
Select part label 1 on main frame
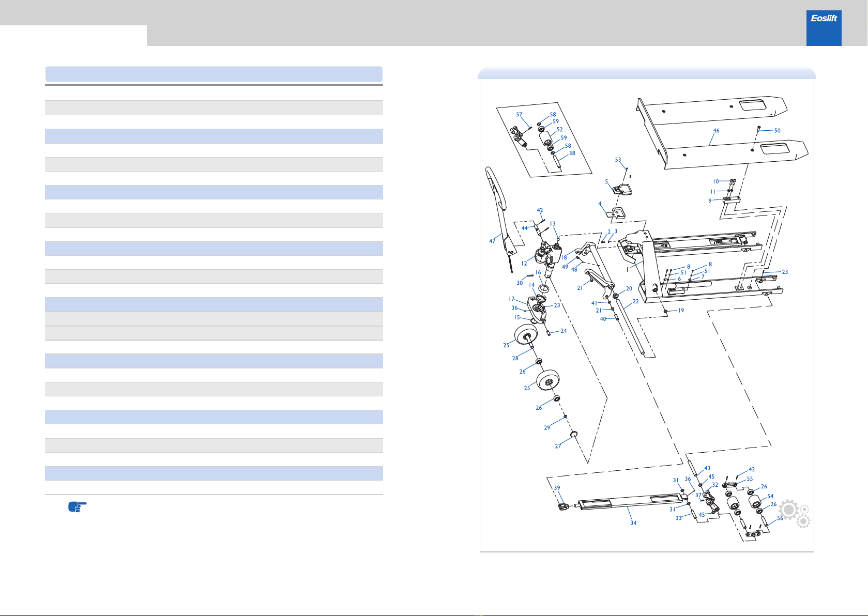point(628,269)
